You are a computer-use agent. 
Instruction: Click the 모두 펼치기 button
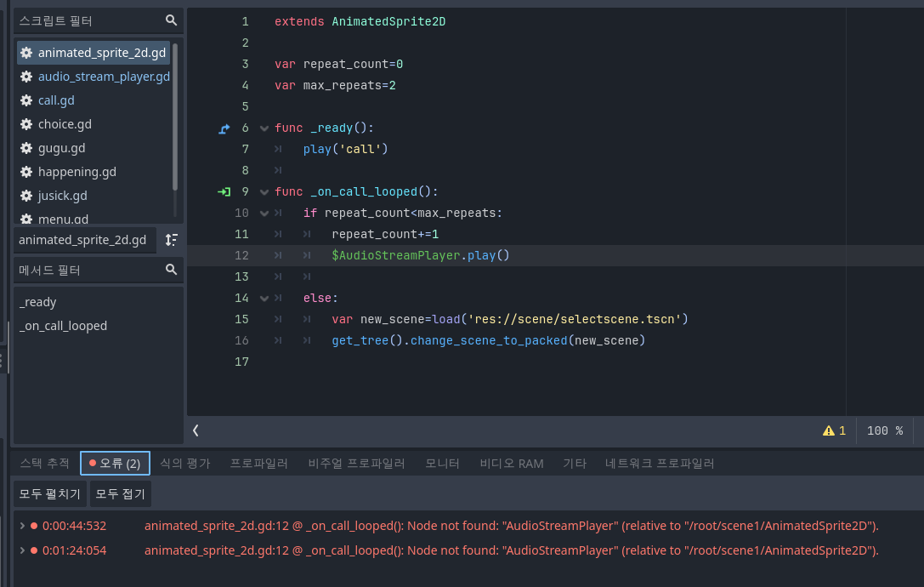49,493
